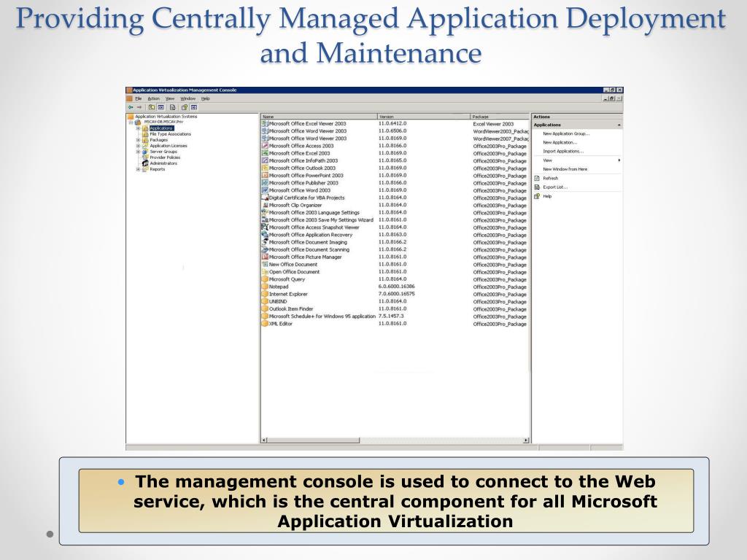Click version cell 7.5.1457.3
Image resolution: width=747 pixels, height=560 pixels.
pyautogui.click(x=391, y=316)
